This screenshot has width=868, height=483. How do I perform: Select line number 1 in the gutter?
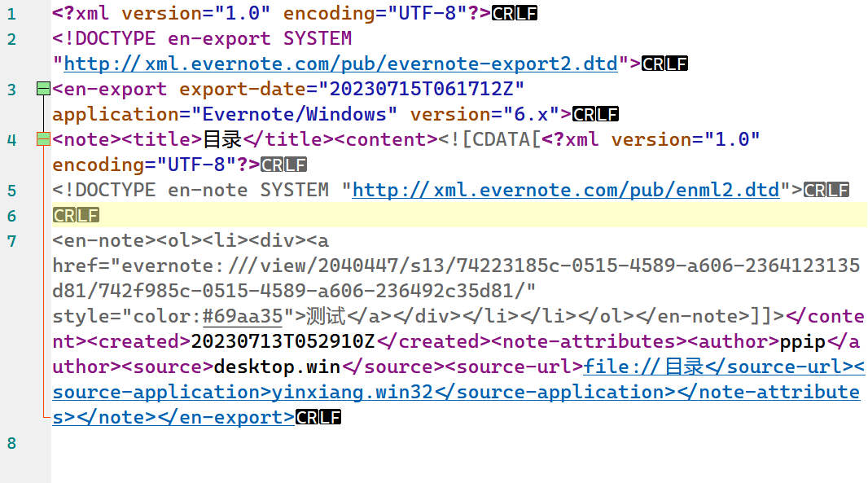[11, 14]
